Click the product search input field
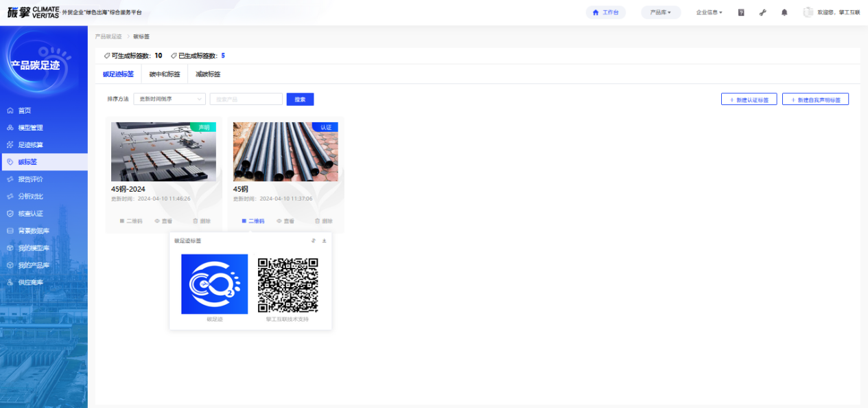This screenshot has height=408, width=868. click(246, 99)
